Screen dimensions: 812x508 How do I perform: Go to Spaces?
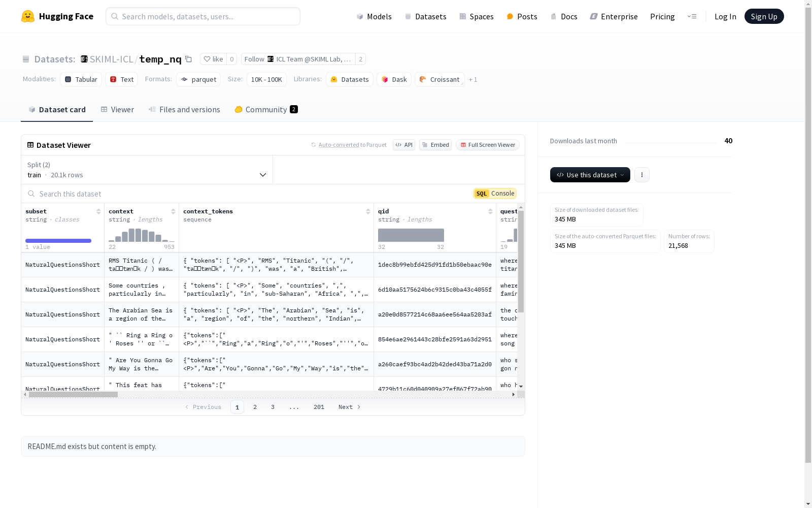(476, 16)
